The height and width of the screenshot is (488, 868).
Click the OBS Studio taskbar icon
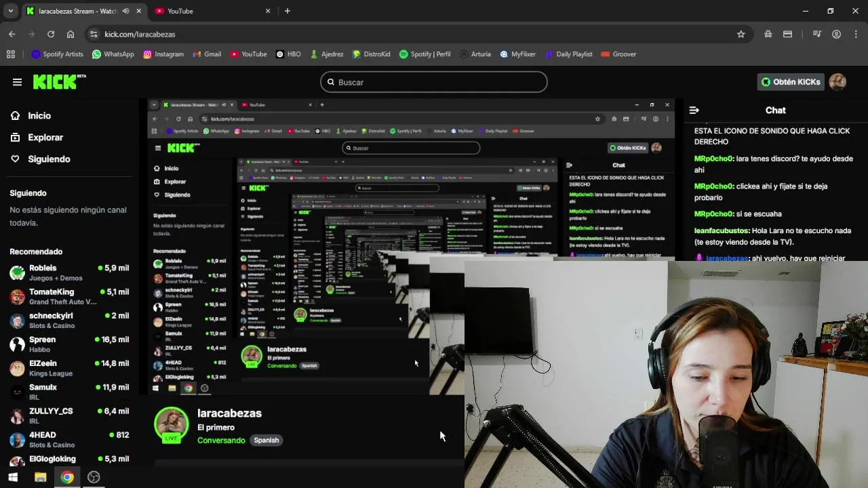point(94,477)
